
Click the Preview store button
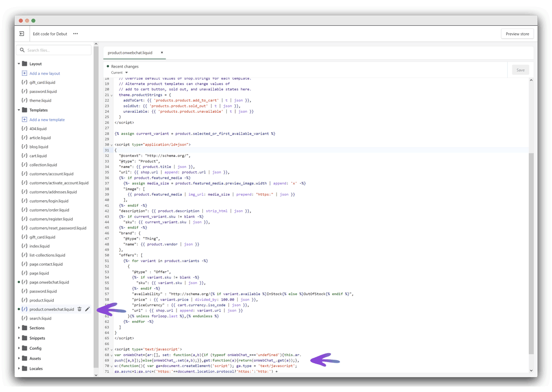pos(517,33)
